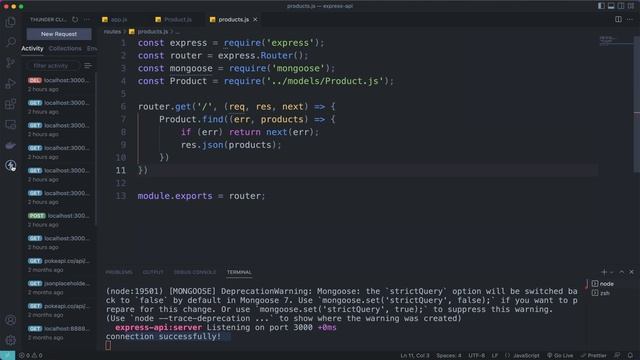Screen dimensions: 640x360
Task: Close the products.js editor tab
Action: pyautogui.click(x=255, y=19)
